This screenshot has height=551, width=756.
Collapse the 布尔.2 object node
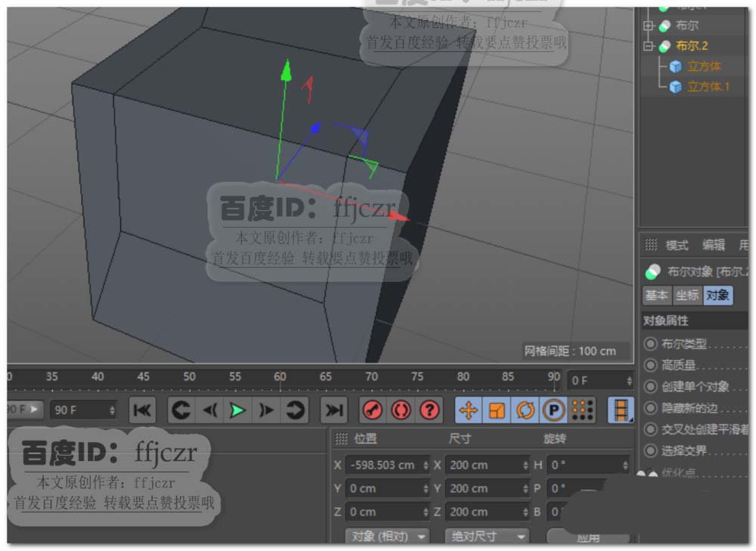click(649, 46)
